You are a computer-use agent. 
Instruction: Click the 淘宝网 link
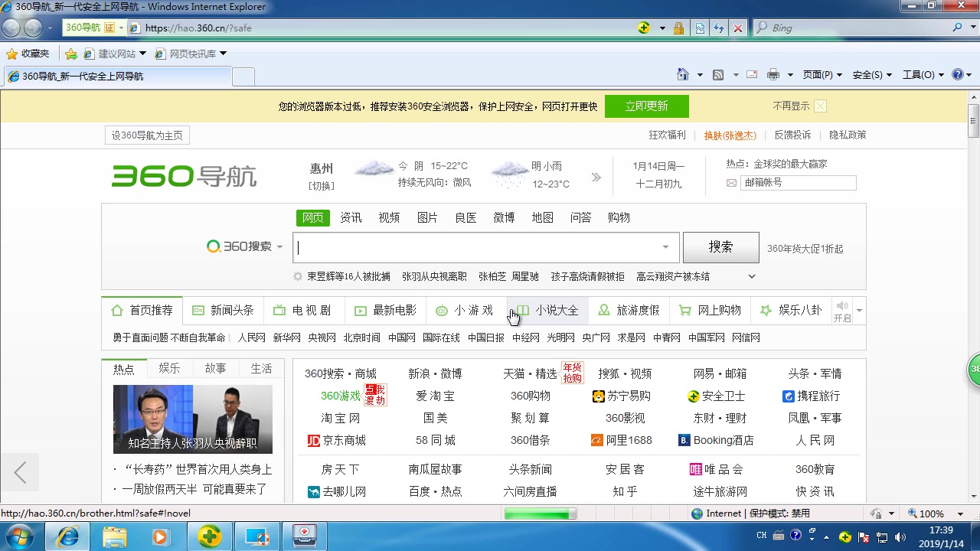click(341, 418)
